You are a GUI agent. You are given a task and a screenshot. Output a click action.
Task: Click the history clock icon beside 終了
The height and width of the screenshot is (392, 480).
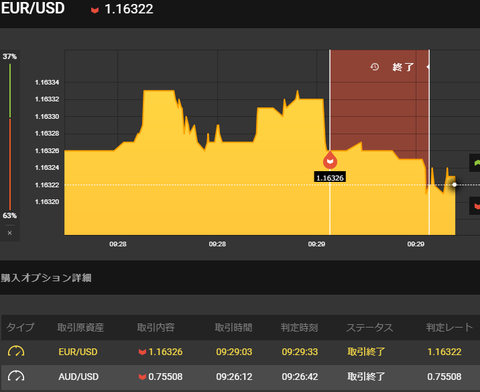pos(375,67)
